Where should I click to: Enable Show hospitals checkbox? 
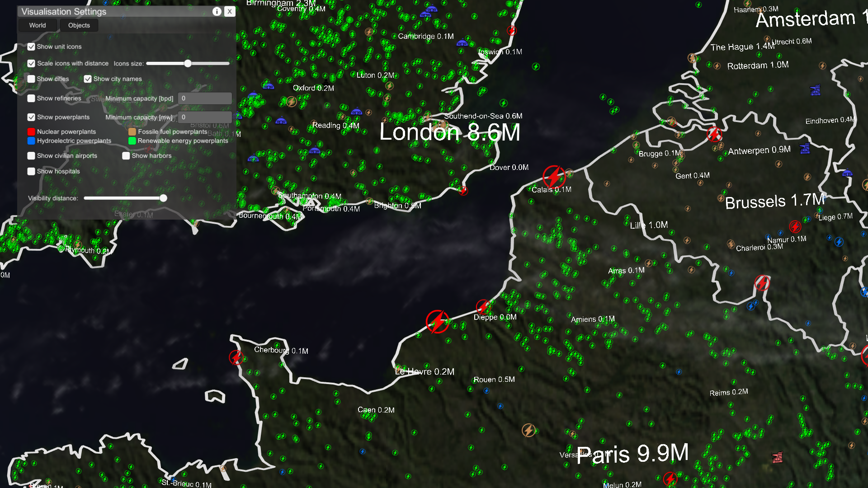click(x=31, y=171)
